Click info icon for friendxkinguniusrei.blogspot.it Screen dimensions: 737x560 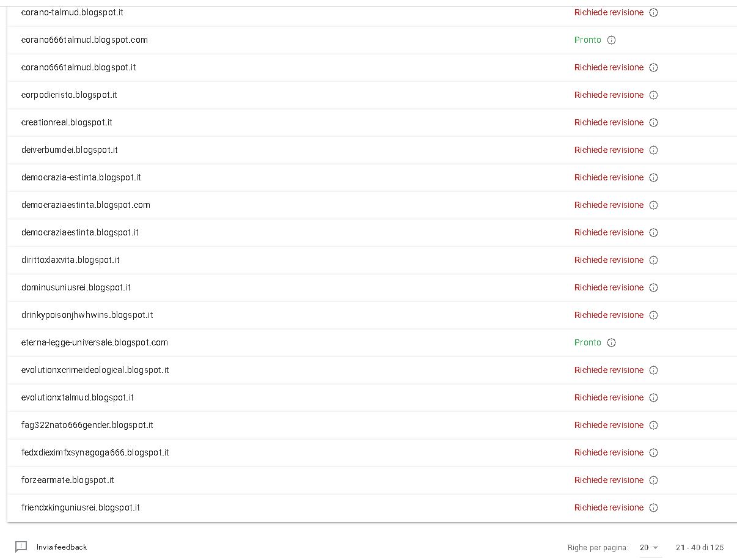coord(653,507)
